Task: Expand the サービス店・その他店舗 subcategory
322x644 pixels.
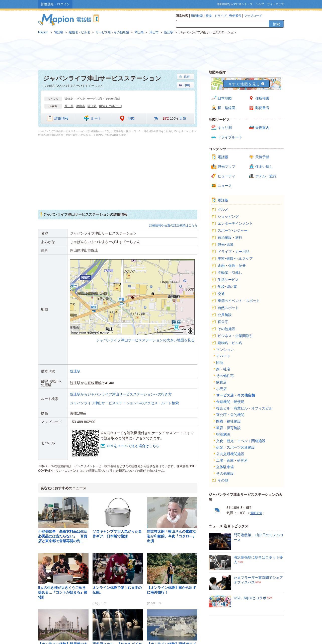Action: [x=235, y=395]
